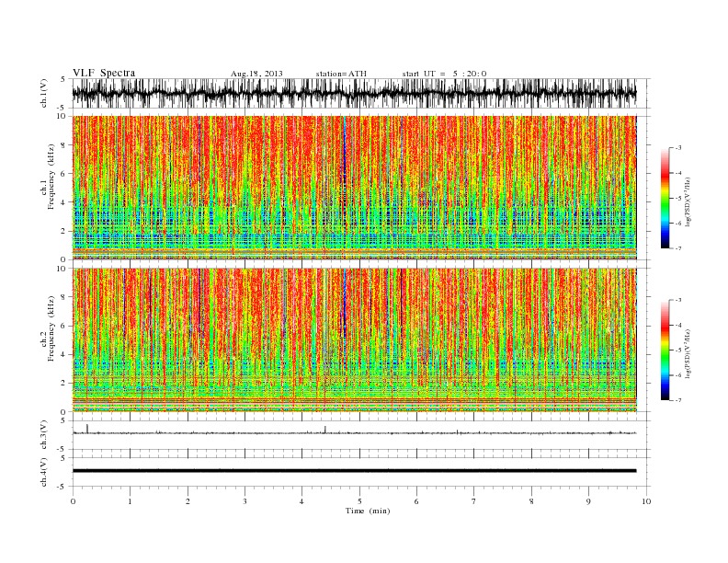Click the "station=ATH" header text
This screenshot has width=728, height=563.
point(341,74)
